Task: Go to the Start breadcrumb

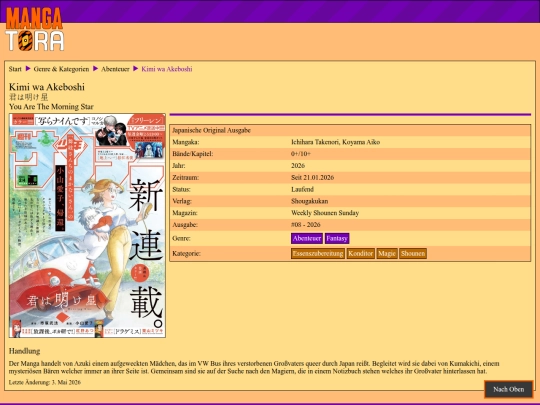Action: point(15,69)
